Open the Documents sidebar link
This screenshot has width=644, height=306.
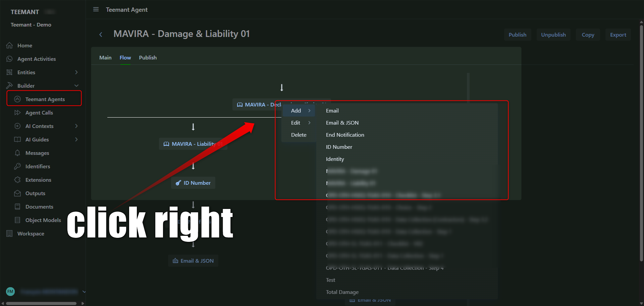pyautogui.click(x=39, y=207)
